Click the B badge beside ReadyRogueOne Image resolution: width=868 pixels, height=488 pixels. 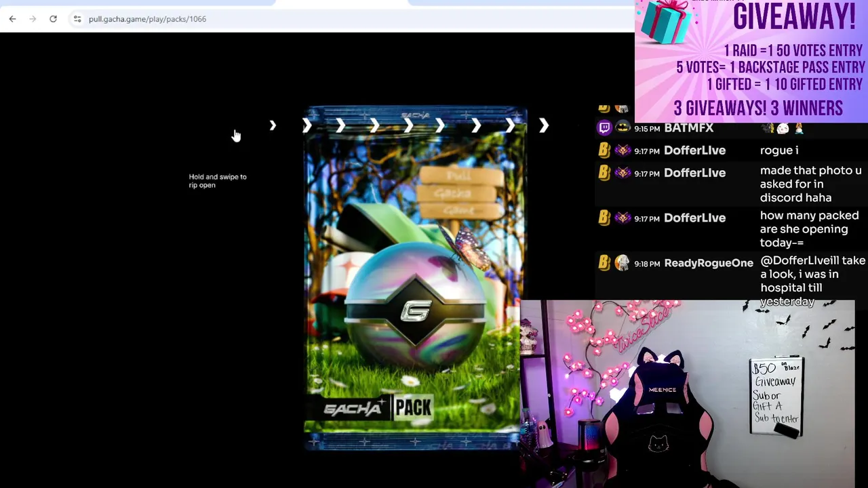point(604,263)
